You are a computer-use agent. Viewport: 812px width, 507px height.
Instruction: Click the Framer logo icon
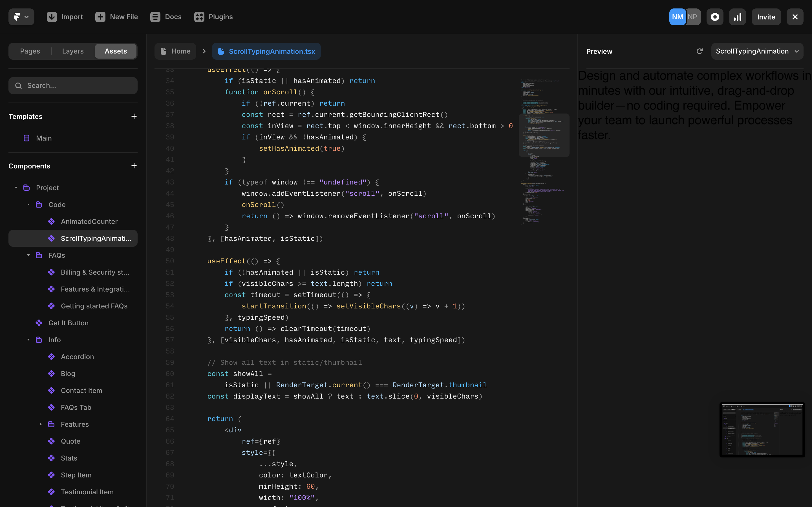pos(17,16)
